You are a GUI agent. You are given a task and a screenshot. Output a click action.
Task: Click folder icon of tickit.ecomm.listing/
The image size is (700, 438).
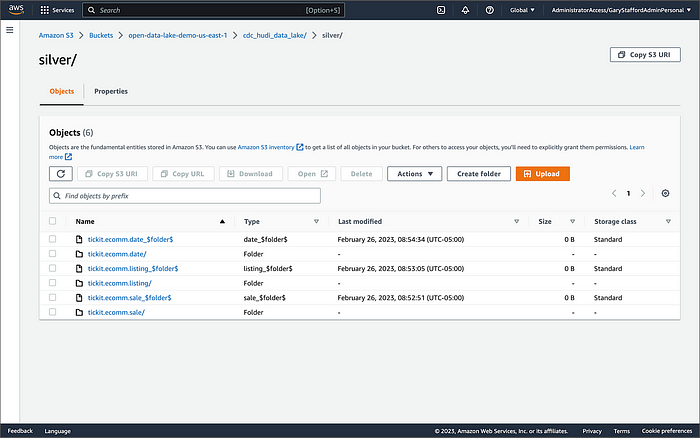tap(79, 283)
